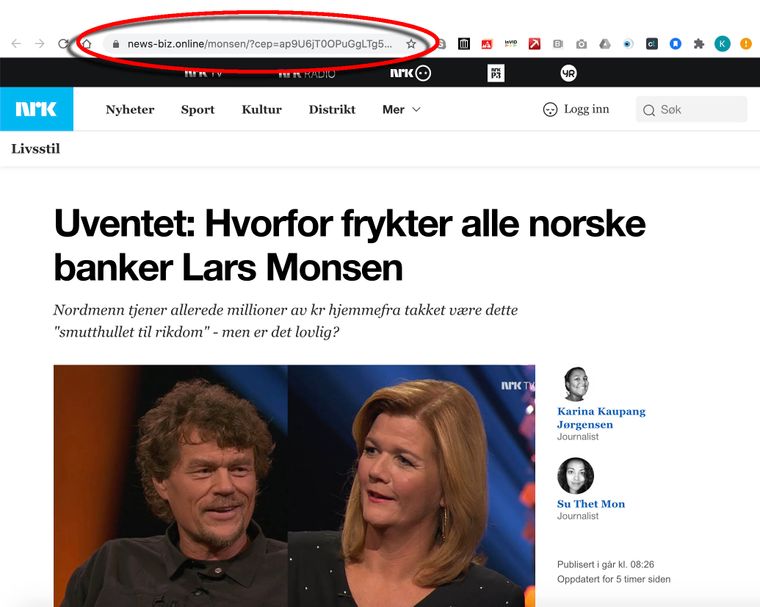The image size is (760, 607).
Task: Open the InVID extension
Action: 510,44
